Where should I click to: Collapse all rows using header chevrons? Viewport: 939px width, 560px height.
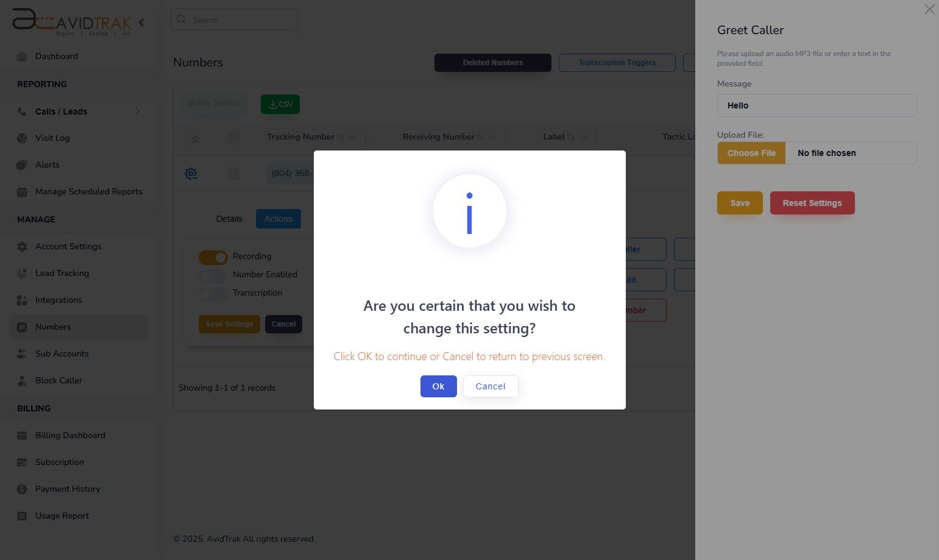(196, 139)
